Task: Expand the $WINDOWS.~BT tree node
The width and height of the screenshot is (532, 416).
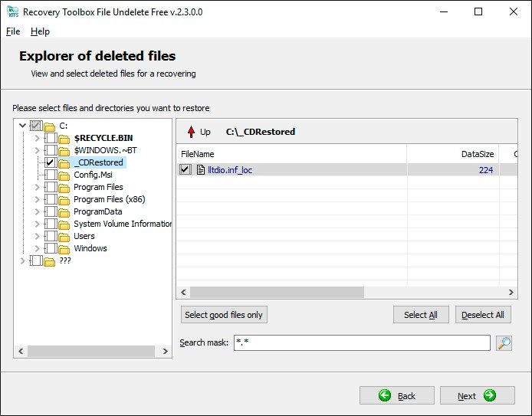Action: point(37,150)
